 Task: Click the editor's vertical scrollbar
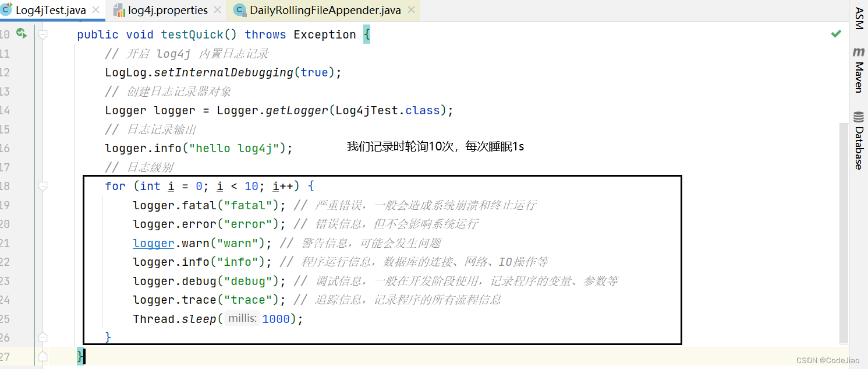[844, 233]
